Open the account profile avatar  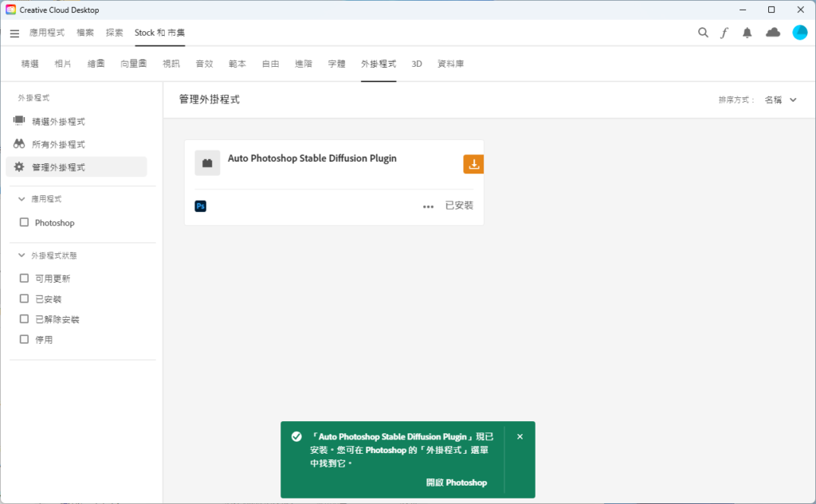(800, 33)
